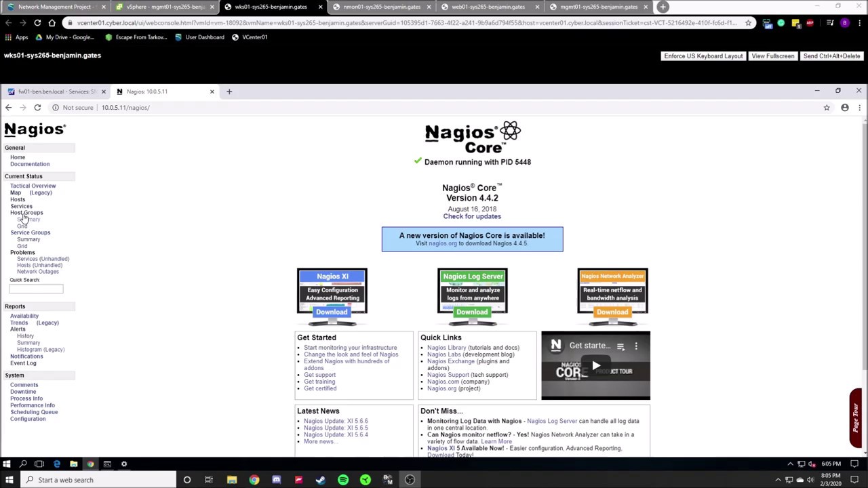This screenshot has height=488, width=868.
Task: Open Configuration link under System
Action: [x=28, y=419]
